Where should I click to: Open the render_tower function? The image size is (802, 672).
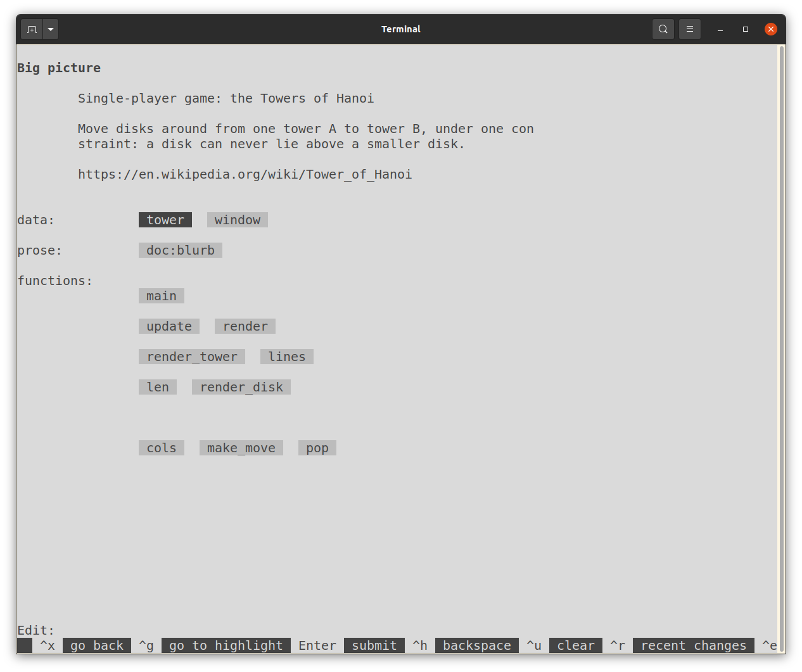[192, 357]
